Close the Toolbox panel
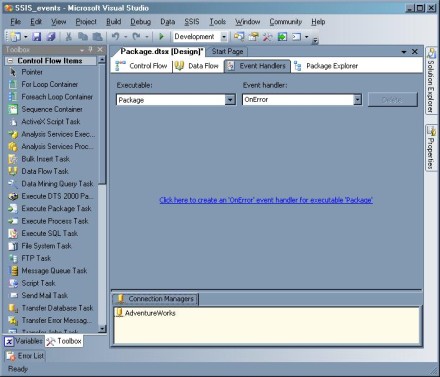This screenshot has height=377, width=440. [100, 50]
